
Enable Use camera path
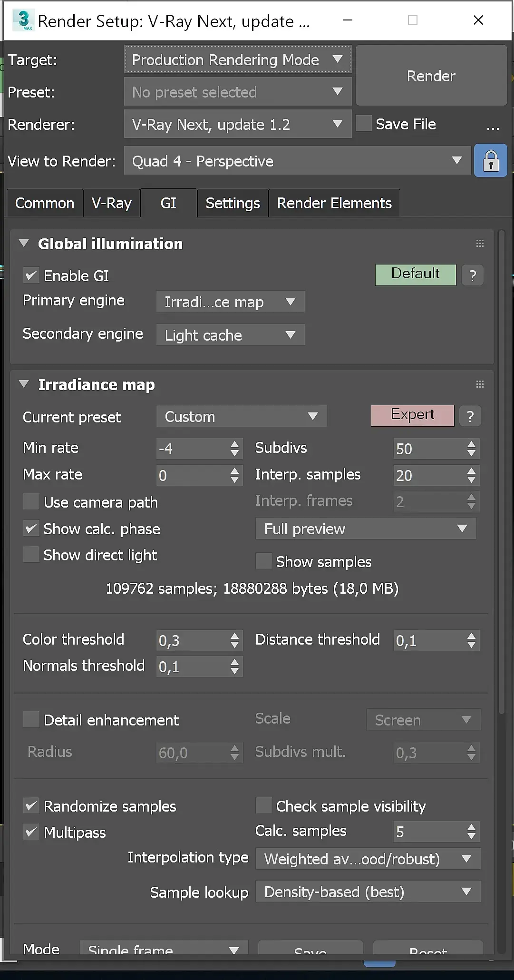(31, 501)
